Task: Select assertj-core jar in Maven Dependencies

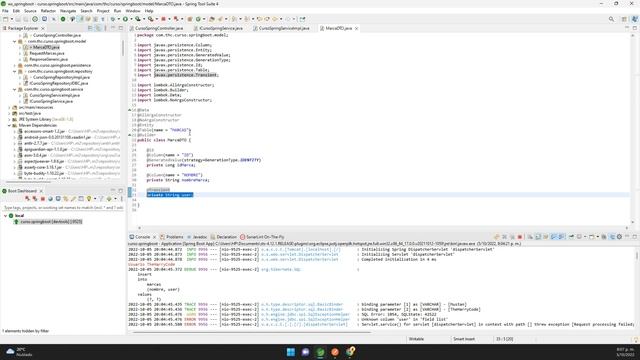Action: [x=43, y=167]
